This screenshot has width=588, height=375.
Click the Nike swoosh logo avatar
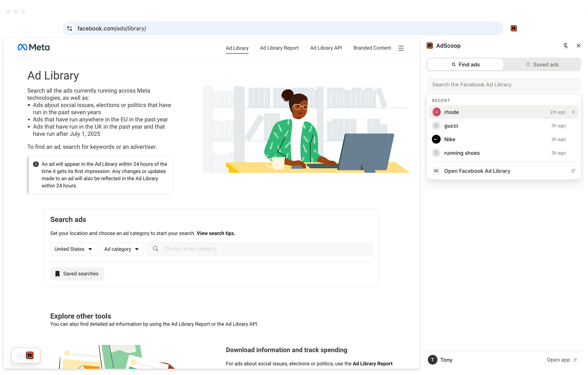tap(436, 139)
